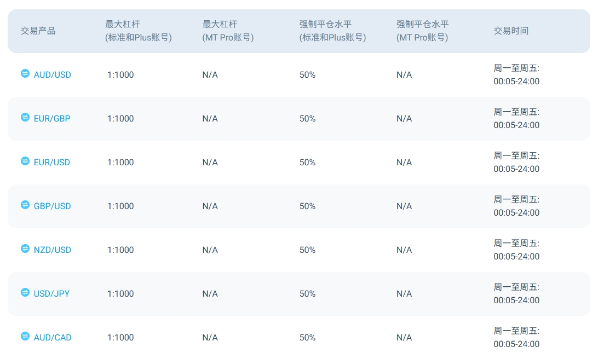Open the USD/JPY product link
This screenshot has height=364, width=598.
(52, 294)
